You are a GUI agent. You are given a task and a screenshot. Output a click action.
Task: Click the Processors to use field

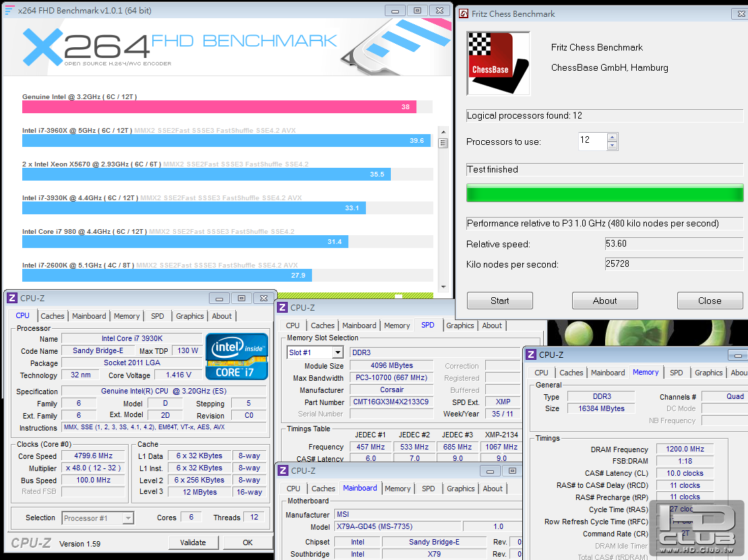click(592, 142)
